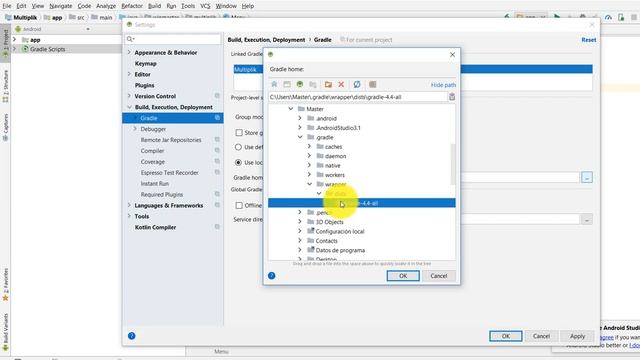
Task: Go to home directory in Gradle home chooser
Action: pos(274,84)
